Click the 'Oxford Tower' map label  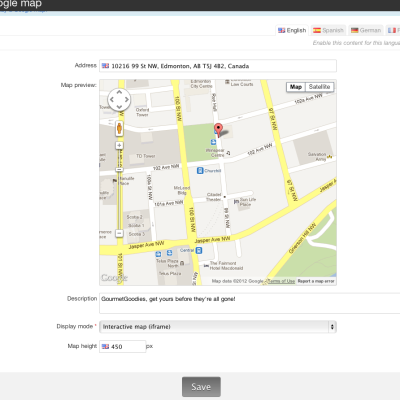(x=142, y=112)
